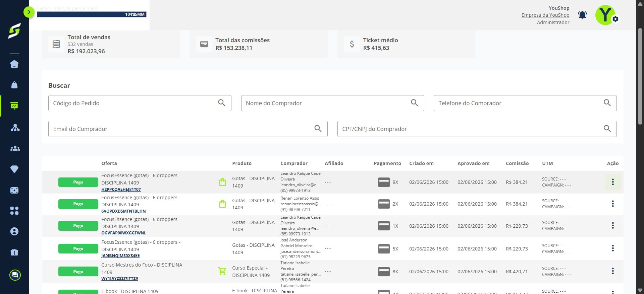Open the shopping bag products icon in sidebar

tap(14, 85)
